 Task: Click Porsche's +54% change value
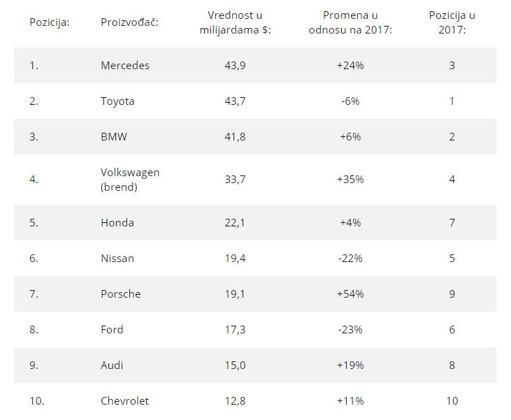(350, 294)
